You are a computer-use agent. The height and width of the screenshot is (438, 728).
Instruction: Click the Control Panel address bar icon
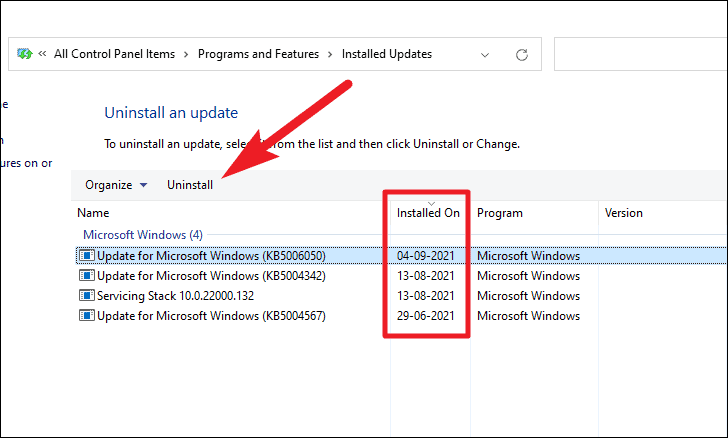pos(24,54)
